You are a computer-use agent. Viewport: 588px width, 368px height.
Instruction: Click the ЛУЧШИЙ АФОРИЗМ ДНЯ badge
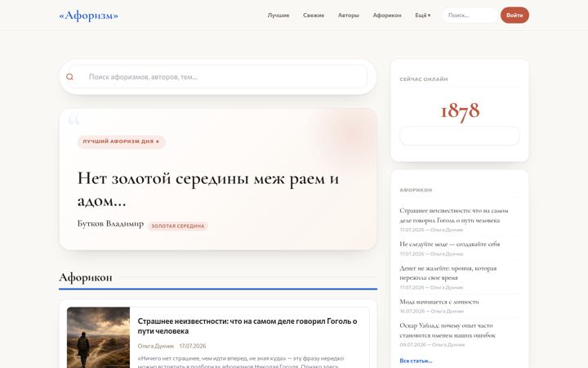(x=121, y=142)
